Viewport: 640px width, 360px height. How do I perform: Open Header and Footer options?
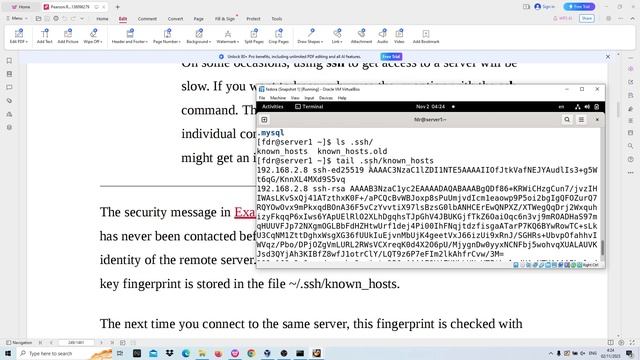pyautogui.click(x=129, y=36)
